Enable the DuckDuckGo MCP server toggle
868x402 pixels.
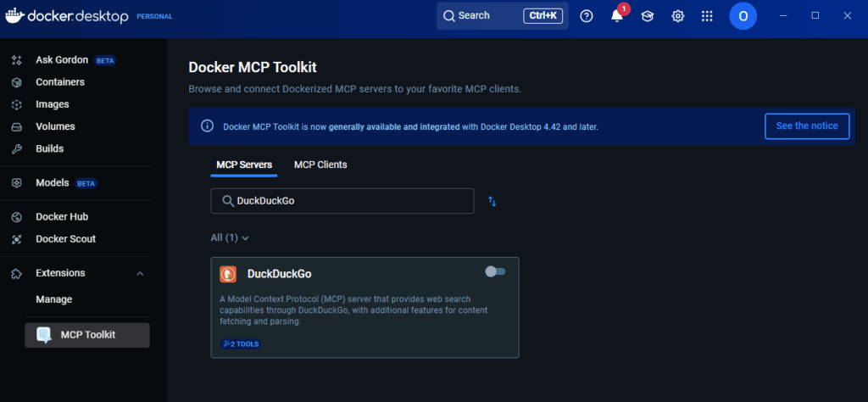[x=495, y=271]
